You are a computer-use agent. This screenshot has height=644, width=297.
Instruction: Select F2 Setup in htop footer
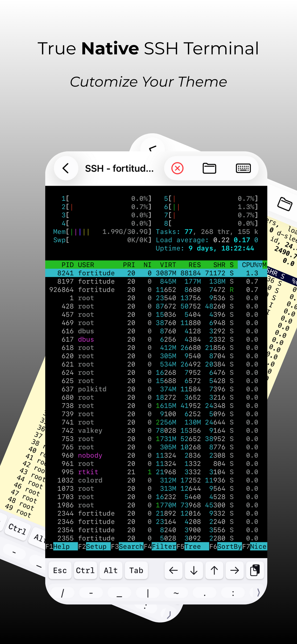(x=95, y=547)
